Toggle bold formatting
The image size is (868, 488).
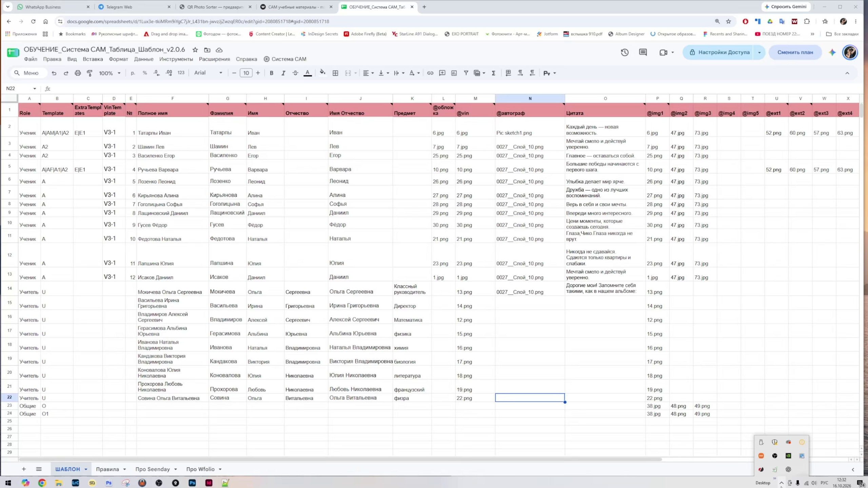271,73
